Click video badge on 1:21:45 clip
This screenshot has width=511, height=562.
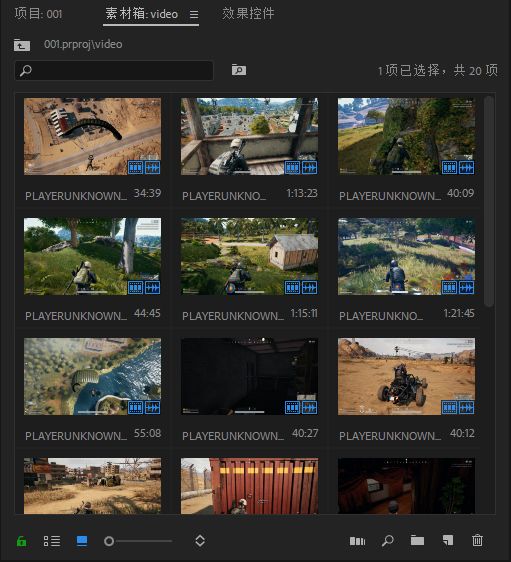pos(449,287)
